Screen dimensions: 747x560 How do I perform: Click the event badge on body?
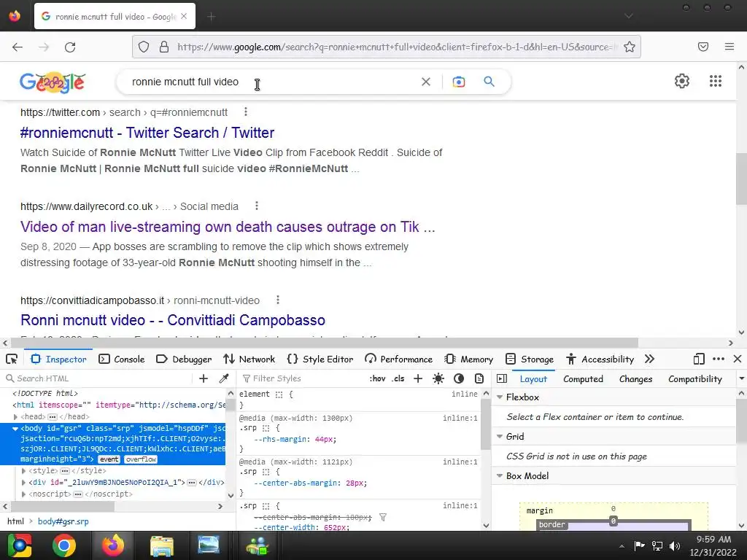click(109, 459)
